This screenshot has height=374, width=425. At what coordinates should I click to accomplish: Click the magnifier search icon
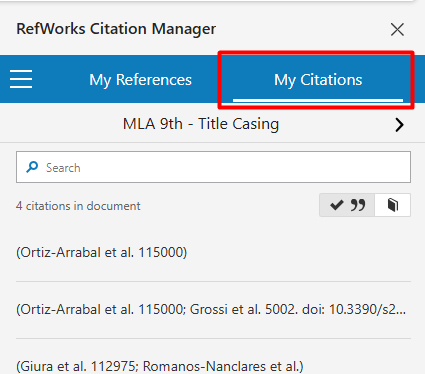tap(32, 167)
